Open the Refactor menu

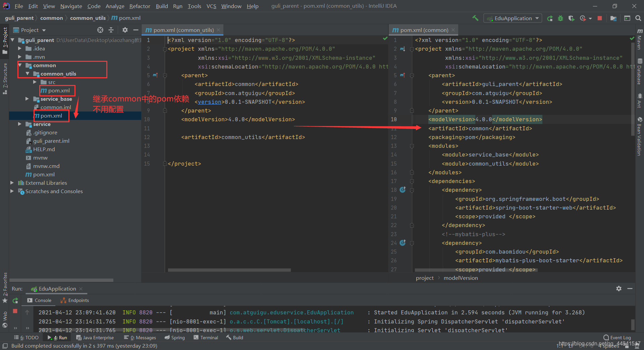140,6
